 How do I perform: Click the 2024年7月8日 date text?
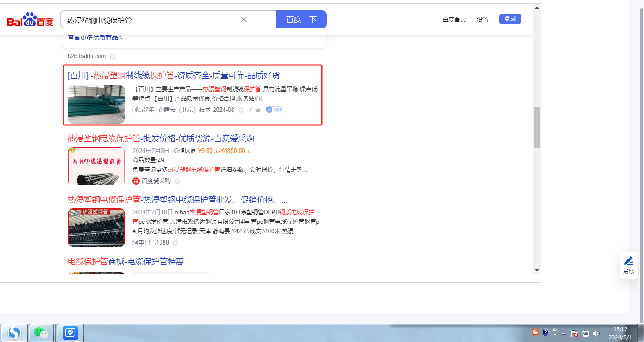pos(151,151)
